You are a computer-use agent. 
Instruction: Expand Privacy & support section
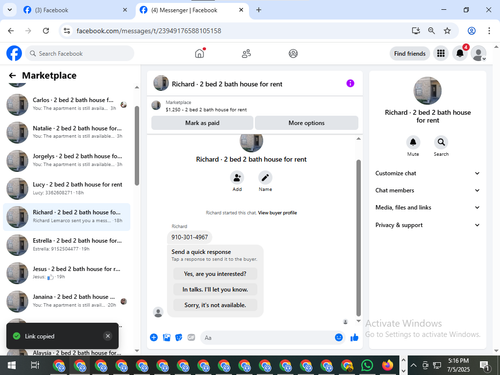coord(428,225)
